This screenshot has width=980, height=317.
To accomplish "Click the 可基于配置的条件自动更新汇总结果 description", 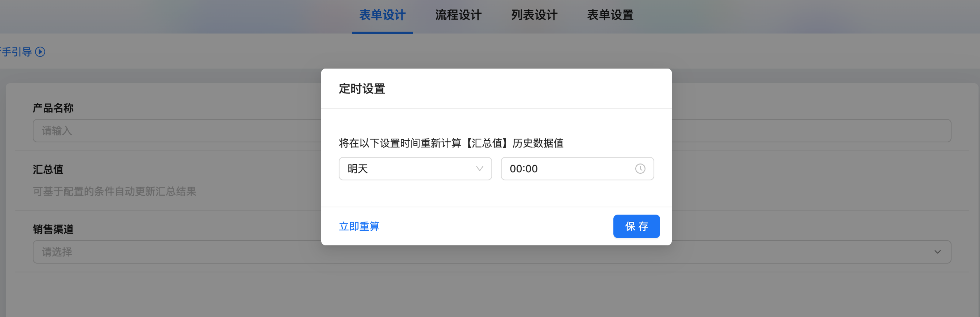I will 114,191.
